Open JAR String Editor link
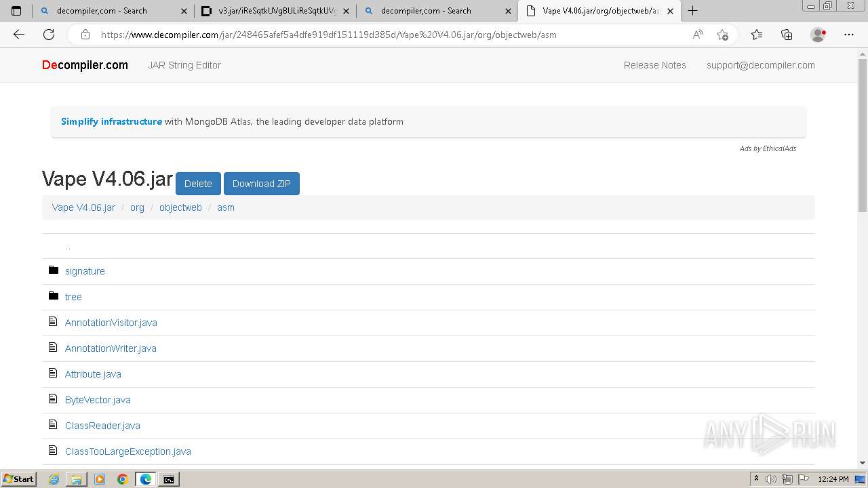 click(x=184, y=65)
